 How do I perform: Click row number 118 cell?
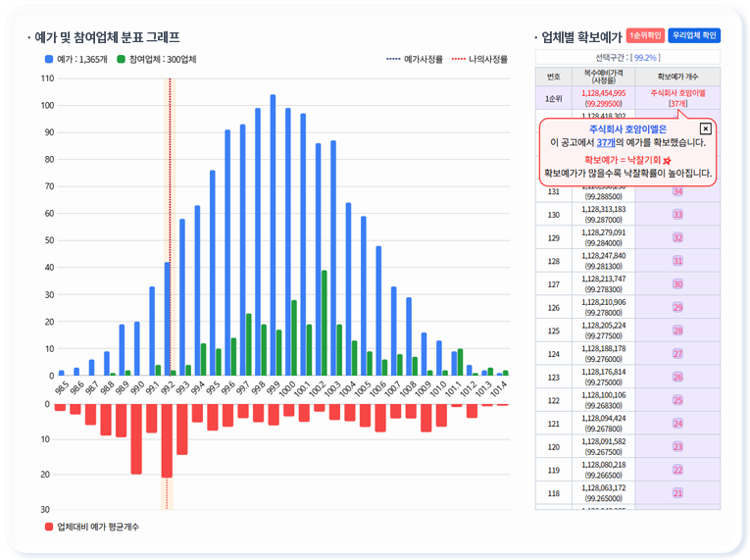[x=553, y=493]
